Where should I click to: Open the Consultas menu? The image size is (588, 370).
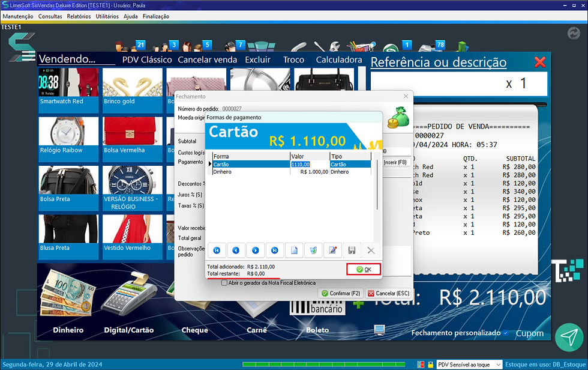click(x=50, y=16)
